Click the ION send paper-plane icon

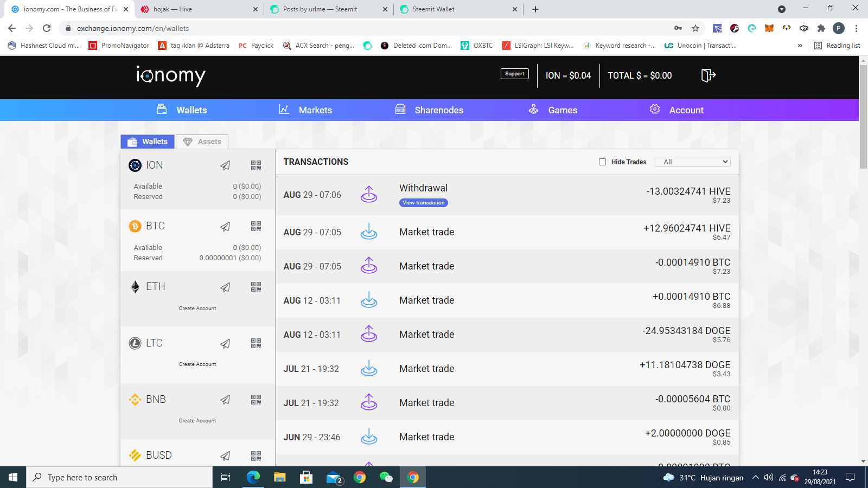225,165
